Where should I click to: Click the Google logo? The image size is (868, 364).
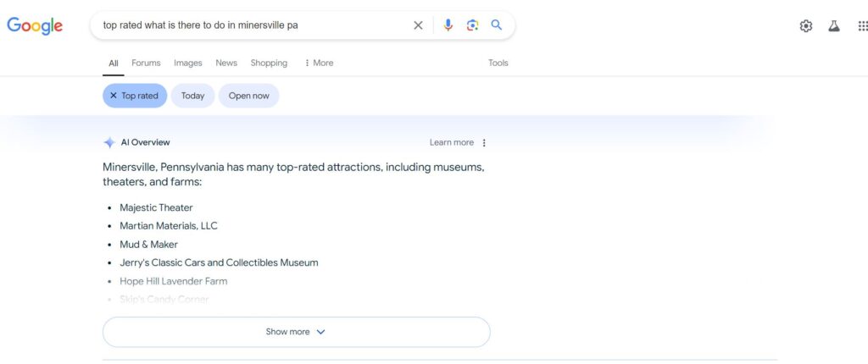coord(35,25)
